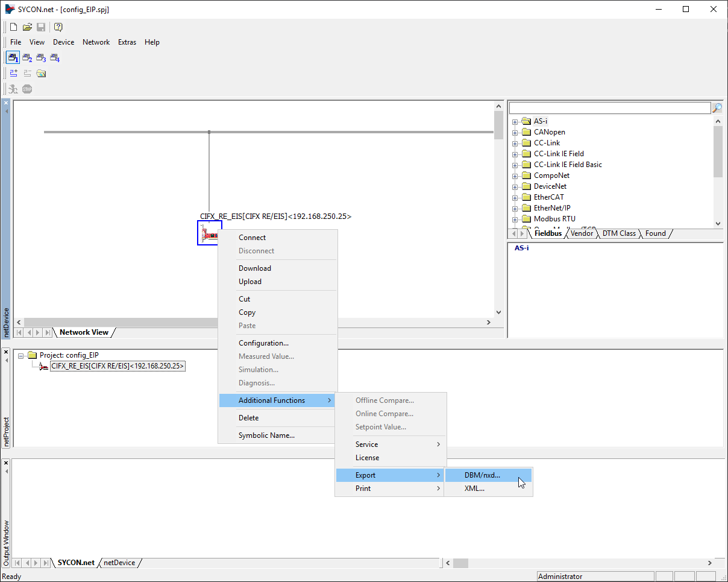Click the device catalog search field
Screen dimensions: 728x582
coord(609,108)
